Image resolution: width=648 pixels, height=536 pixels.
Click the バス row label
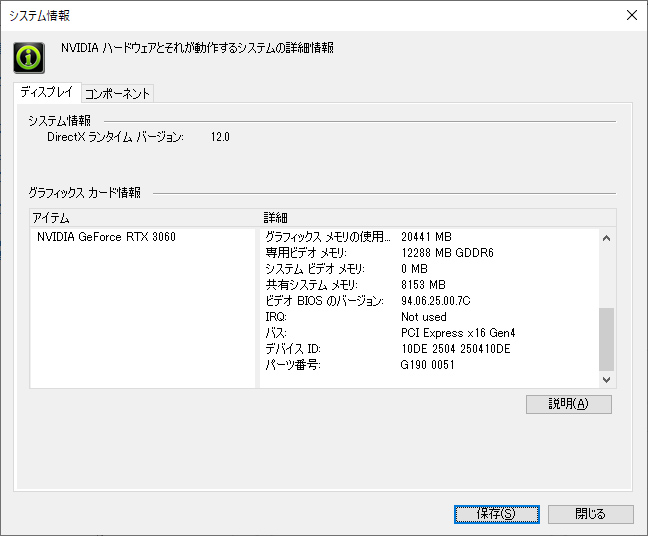276,333
